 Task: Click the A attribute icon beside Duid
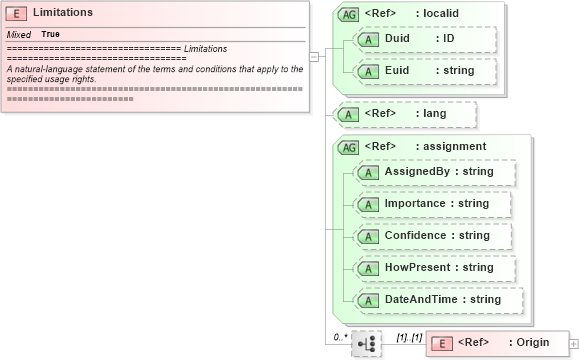point(368,40)
